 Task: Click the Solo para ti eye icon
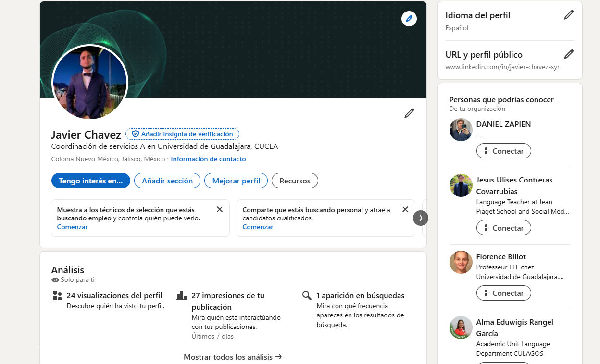(x=55, y=280)
